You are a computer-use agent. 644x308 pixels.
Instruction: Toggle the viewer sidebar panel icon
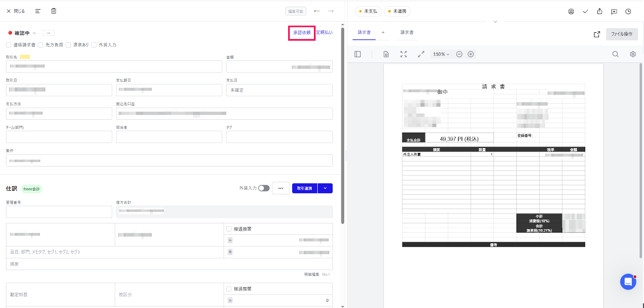click(357, 54)
